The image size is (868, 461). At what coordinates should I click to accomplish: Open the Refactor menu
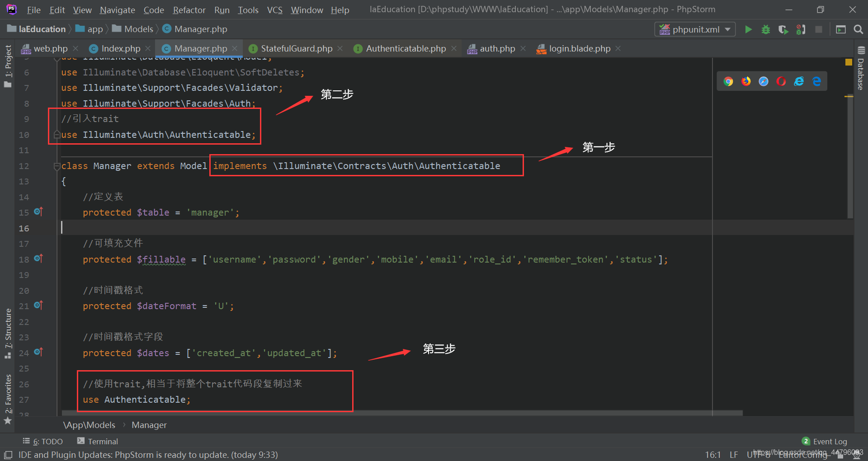click(189, 10)
